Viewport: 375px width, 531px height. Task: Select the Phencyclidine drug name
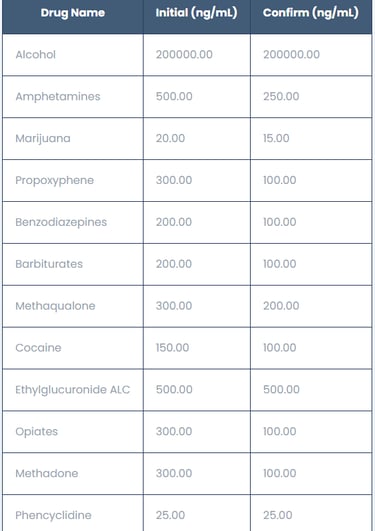point(54,515)
